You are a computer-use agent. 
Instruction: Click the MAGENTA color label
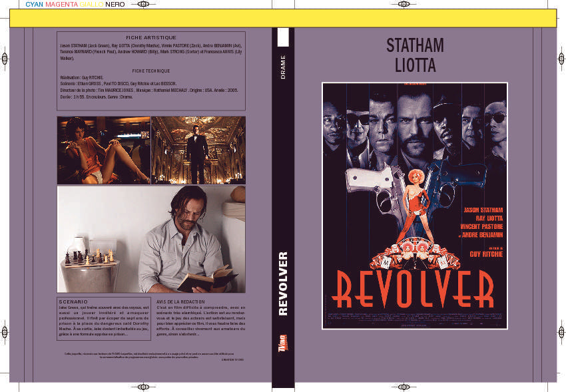62,5
